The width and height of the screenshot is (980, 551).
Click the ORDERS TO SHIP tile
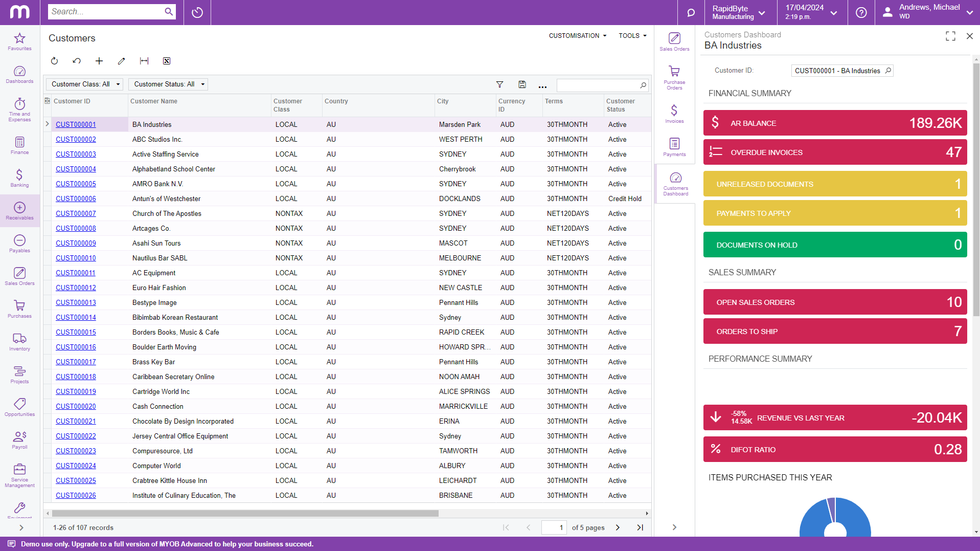[x=835, y=331]
